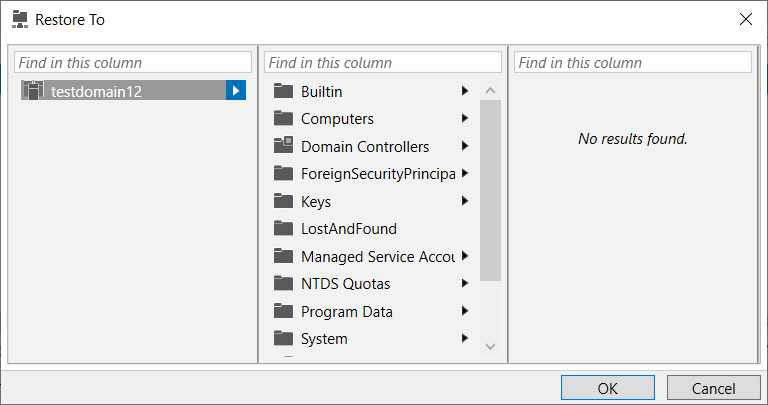768x405 pixels.
Task: Click the testdomain12 domain icon
Action: (x=33, y=91)
